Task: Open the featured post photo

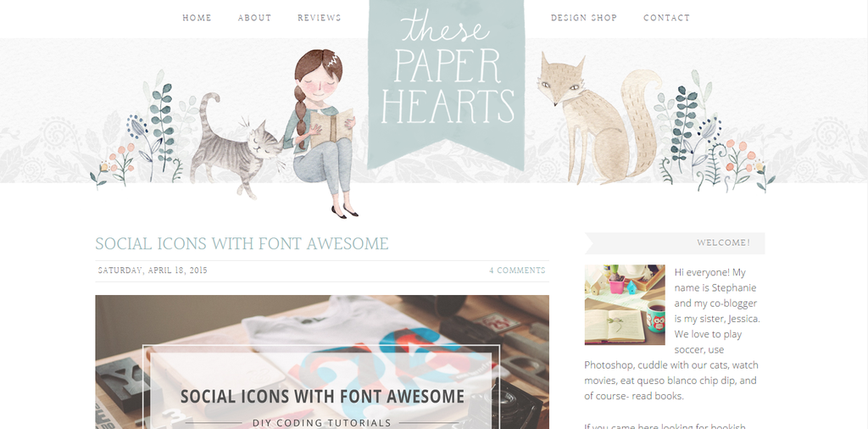Action: tap(322, 362)
